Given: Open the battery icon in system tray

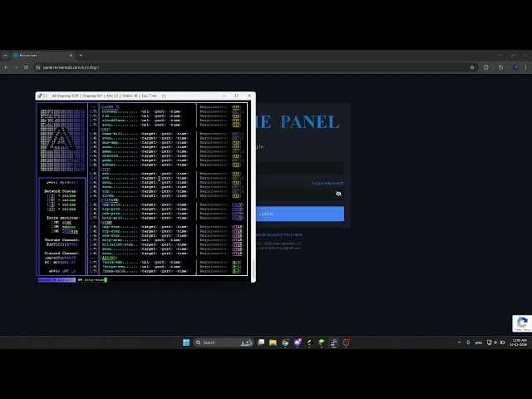Looking at the screenshot, I should pyautogui.click(x=502, y=342).
